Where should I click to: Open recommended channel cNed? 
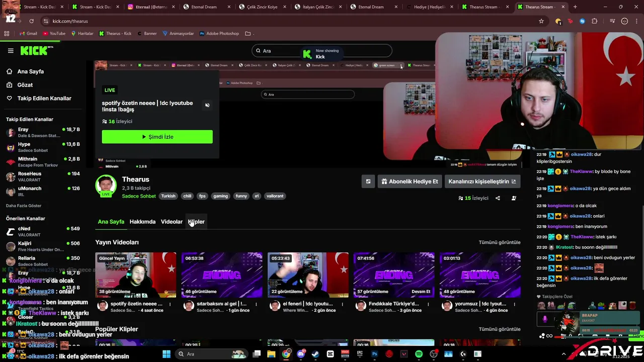pyautogui.click(x=43, y=232)
